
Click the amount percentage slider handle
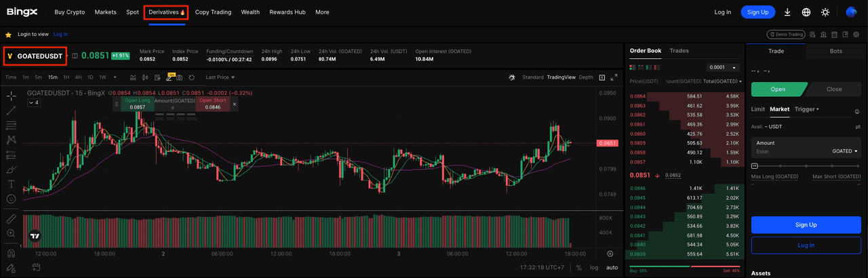point(755,165)
